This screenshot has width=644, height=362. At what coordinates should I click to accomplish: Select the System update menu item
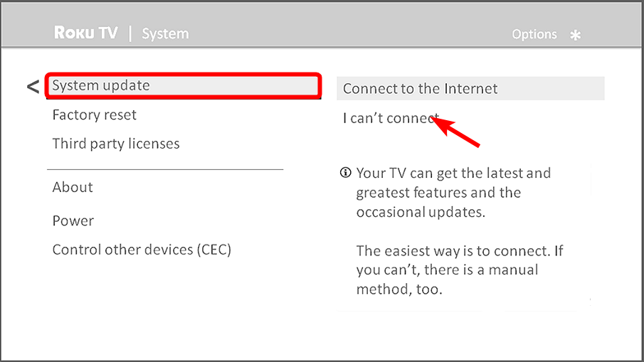tap(183, 86)
